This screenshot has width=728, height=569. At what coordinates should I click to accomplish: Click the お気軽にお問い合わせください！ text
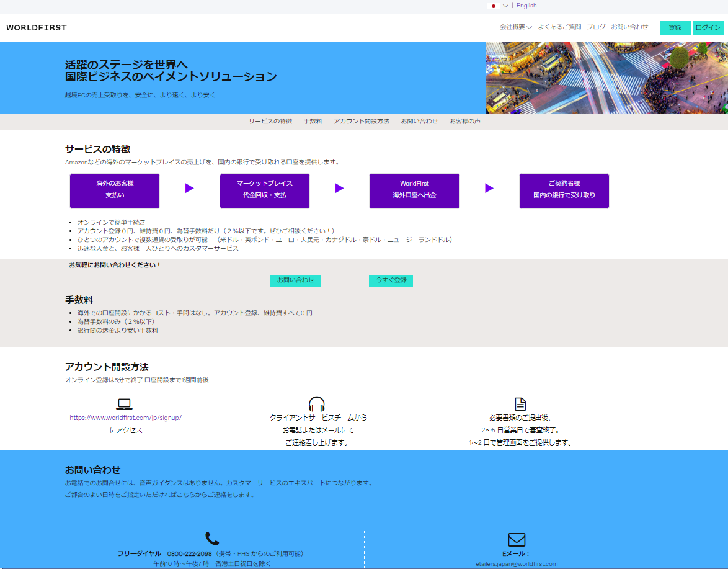(x=115, y=265)
